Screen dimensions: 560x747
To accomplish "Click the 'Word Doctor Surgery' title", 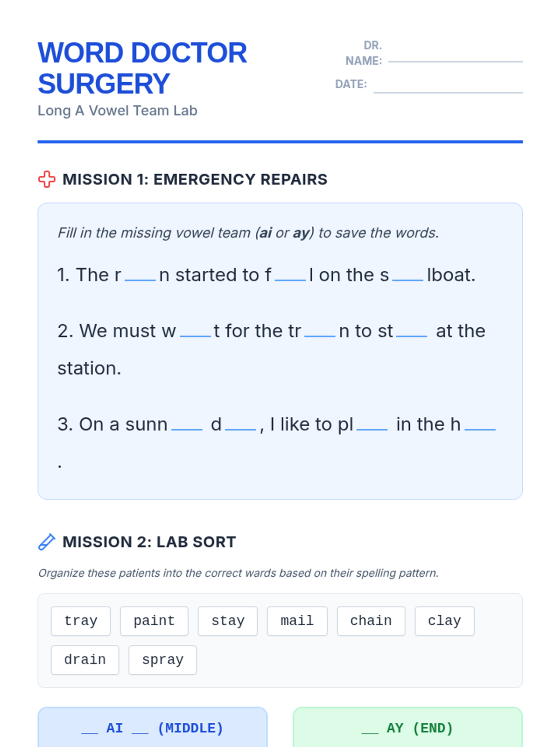I will coord(142,68).
